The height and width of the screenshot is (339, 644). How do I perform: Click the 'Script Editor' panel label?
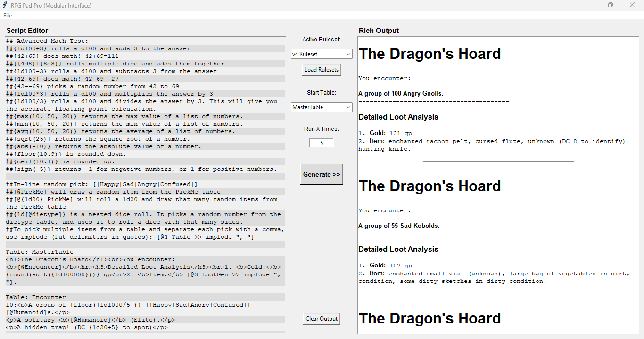point(27,31)
